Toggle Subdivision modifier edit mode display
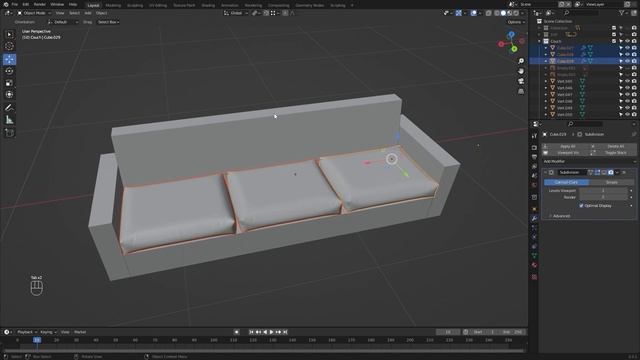 point(597,173)
